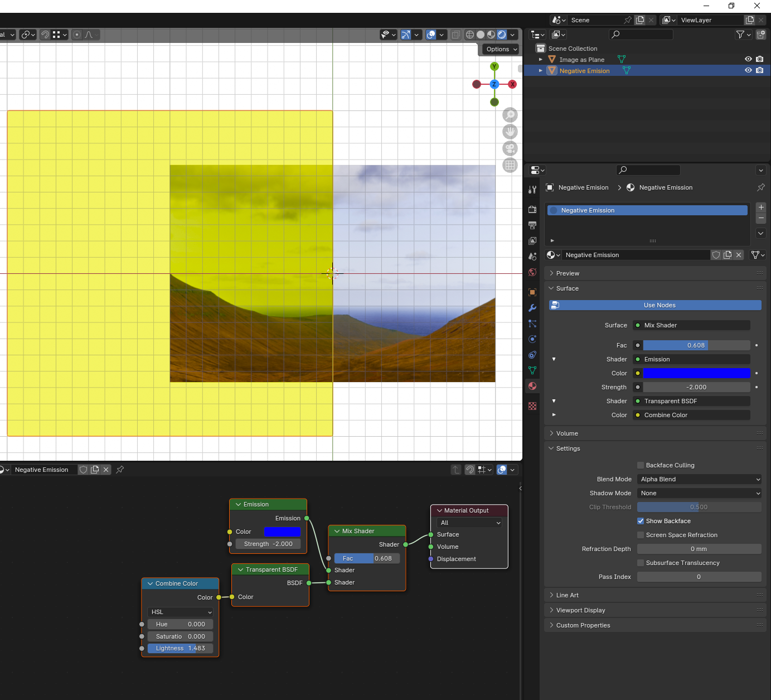This screenshot has height=700, width=771.
Task: Click the red X axis gizmo ball
Action: [512, 84]
